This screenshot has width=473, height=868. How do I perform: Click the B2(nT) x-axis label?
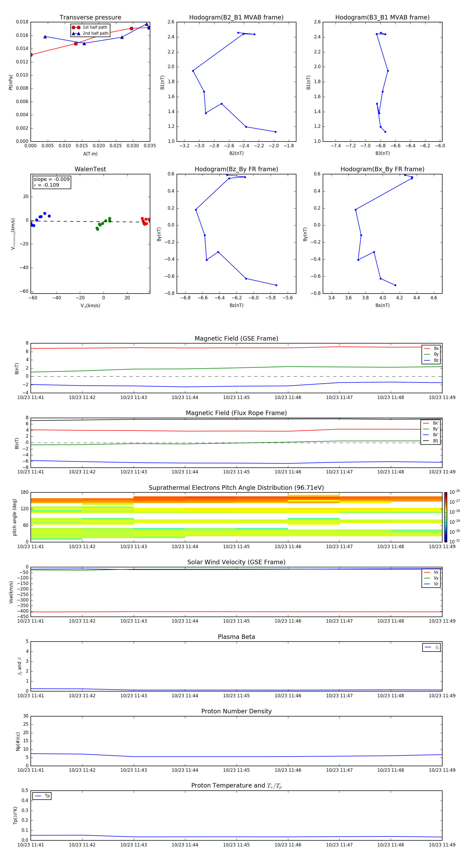236,153
